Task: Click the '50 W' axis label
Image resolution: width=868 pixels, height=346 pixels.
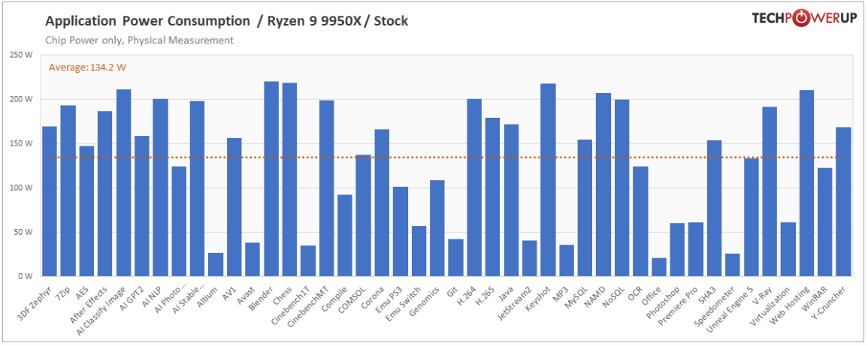Action: [x=24, y=232]
